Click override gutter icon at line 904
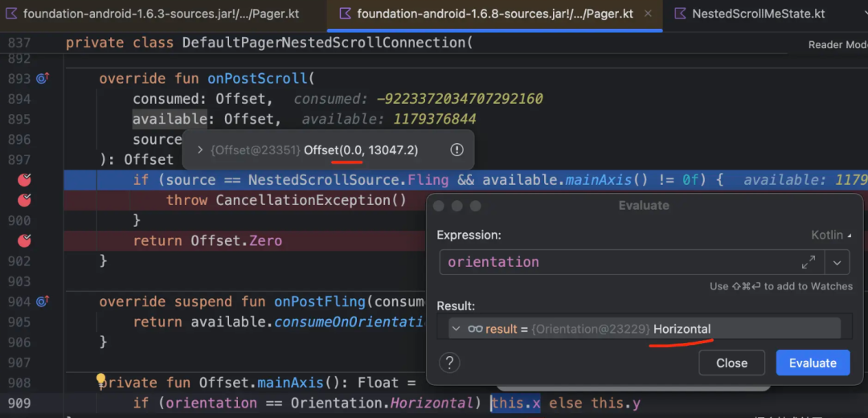This screenshot has width=868, height=418. click(43, 301)
